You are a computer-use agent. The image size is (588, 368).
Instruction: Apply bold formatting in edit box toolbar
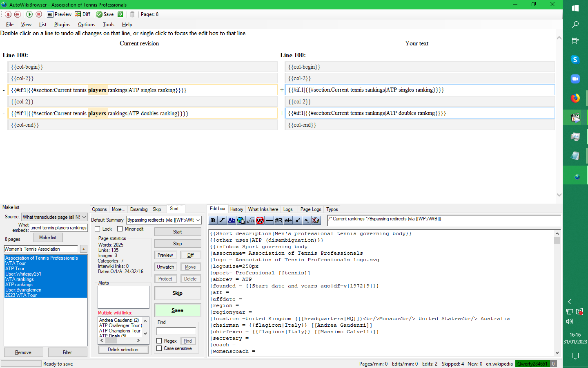(213, 220)
